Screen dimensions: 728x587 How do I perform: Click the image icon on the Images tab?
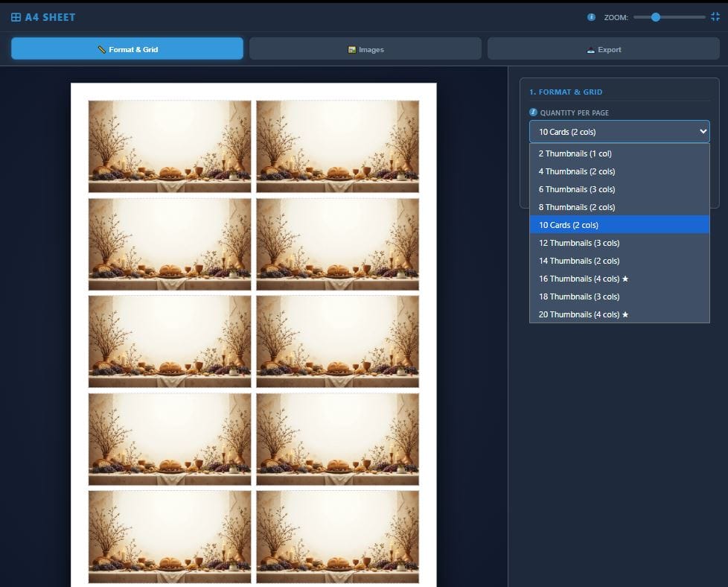click(352, 48)
